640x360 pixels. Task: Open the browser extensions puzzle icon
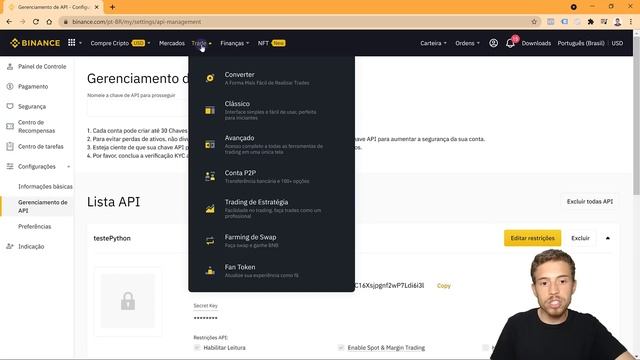pyautogui.click(x=591, y=22)
